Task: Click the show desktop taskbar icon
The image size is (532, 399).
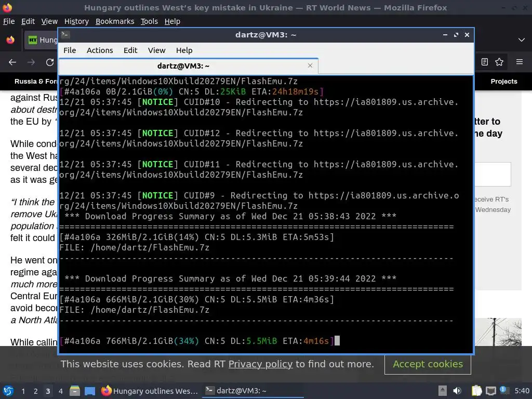Action: (90, 391)
